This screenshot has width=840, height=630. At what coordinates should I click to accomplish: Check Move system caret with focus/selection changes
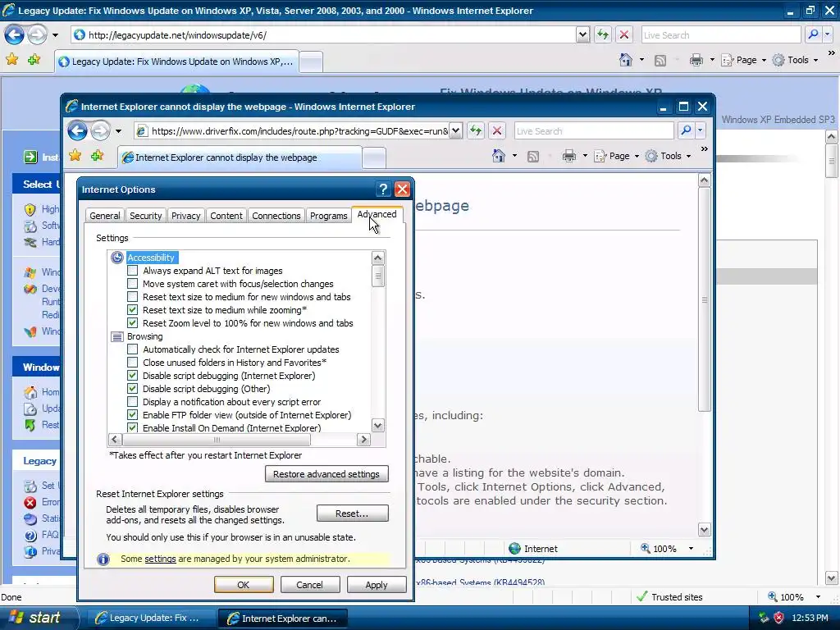[132, 284]
